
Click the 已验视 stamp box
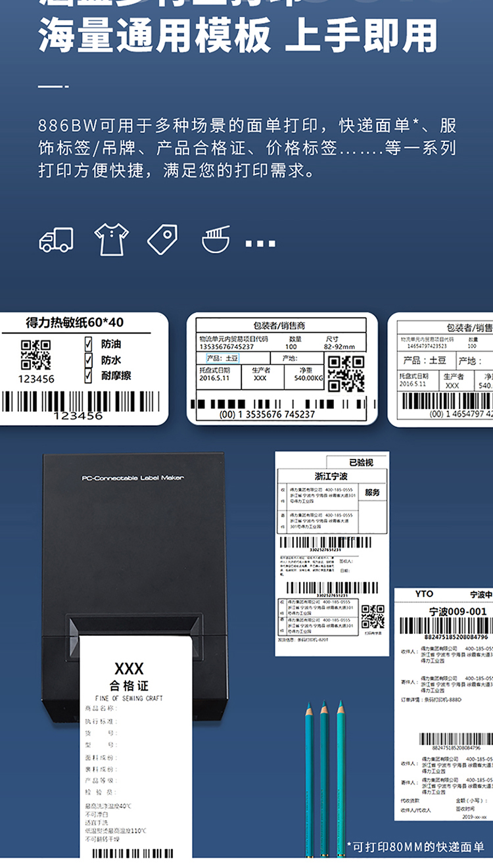tap(360, 462)
